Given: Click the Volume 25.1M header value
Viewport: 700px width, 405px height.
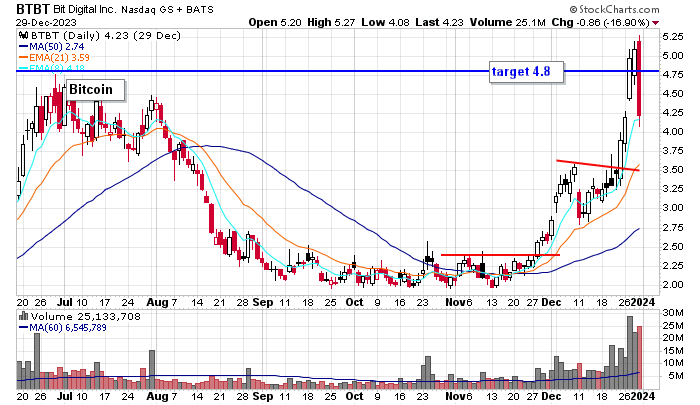Looking at the screenshot, I should pyautogui.click(x=508, y=22).
